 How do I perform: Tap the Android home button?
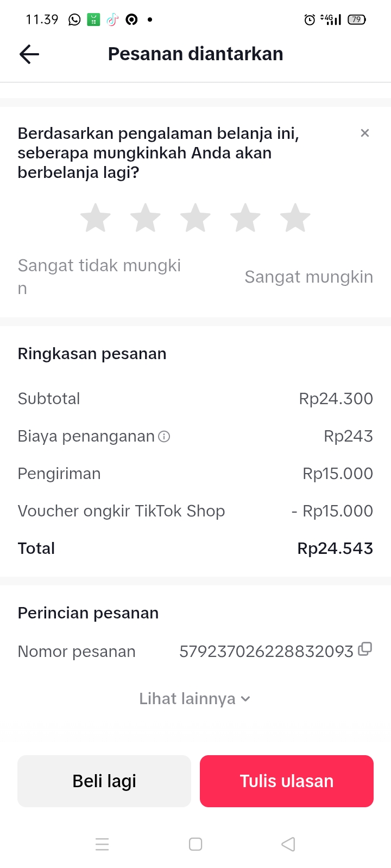point(195,844)
